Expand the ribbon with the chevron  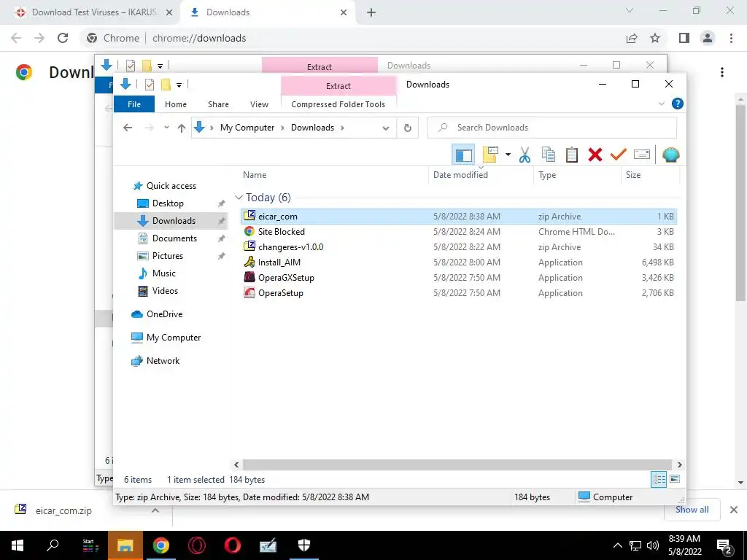[x=662, y=104]
